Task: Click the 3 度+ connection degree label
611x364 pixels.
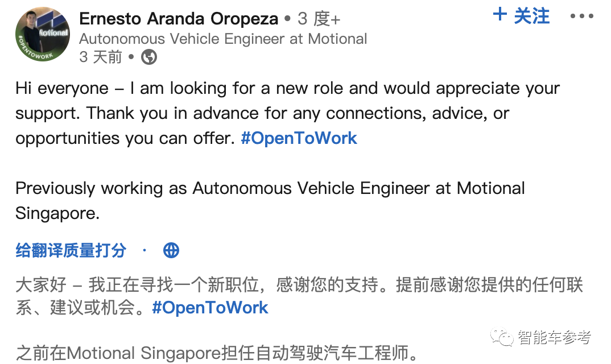Action: (x=319, y=19)
